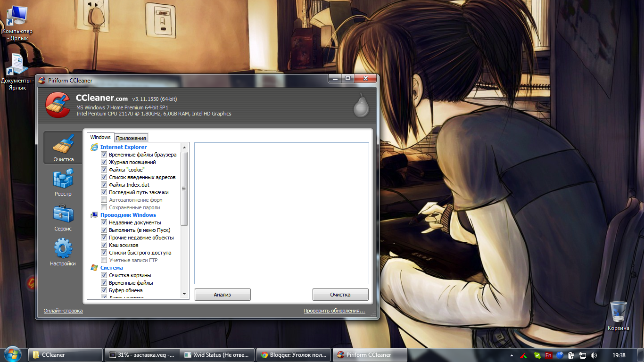
Task: Click the options list scrollbar thumb
Action: point(184,189)
